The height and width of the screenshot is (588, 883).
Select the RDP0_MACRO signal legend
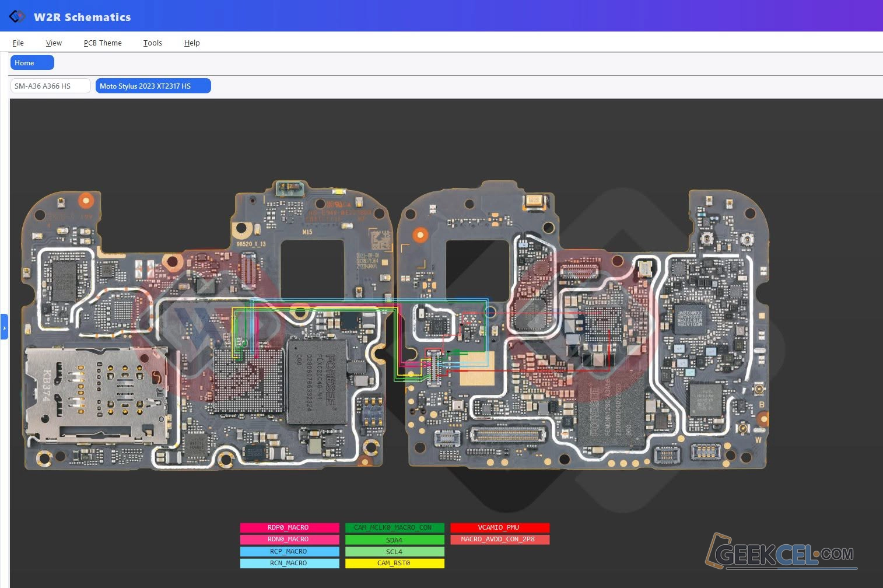point(289,527)
